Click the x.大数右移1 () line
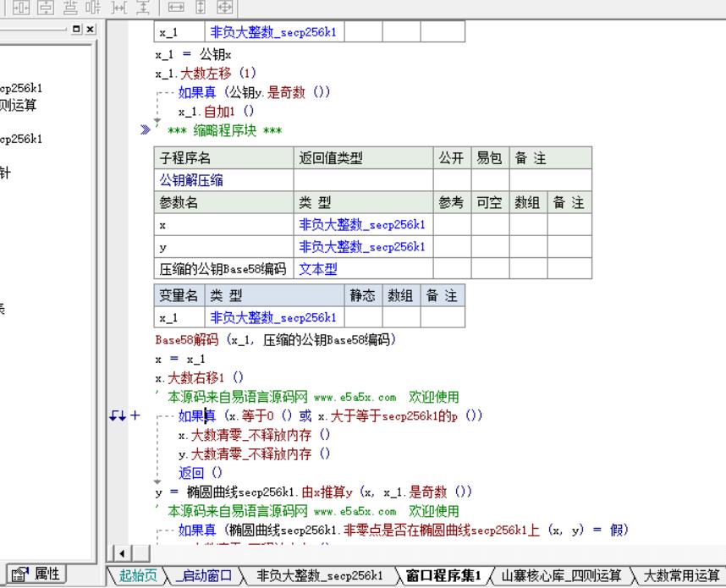 click(199, 377)
